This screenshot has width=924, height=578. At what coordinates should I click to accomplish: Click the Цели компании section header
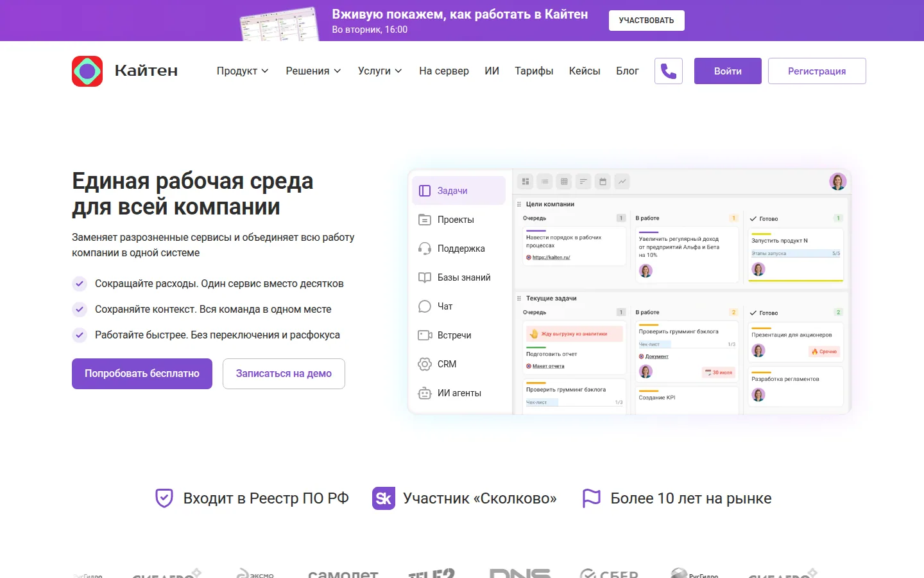click(550, 204)
